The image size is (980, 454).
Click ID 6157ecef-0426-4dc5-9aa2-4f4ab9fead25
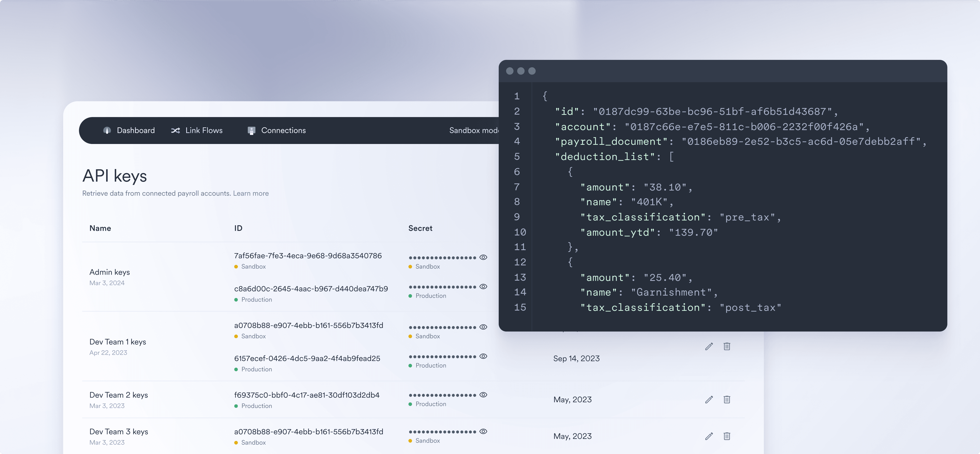(x=307, y=358)
